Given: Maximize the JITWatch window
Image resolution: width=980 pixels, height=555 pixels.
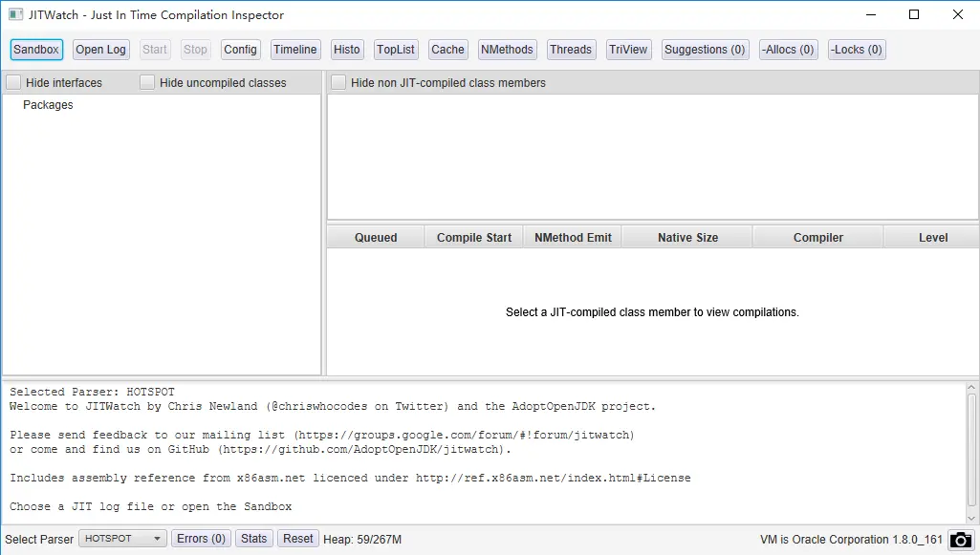Looking at the screenshot, I should pos(914,14).
